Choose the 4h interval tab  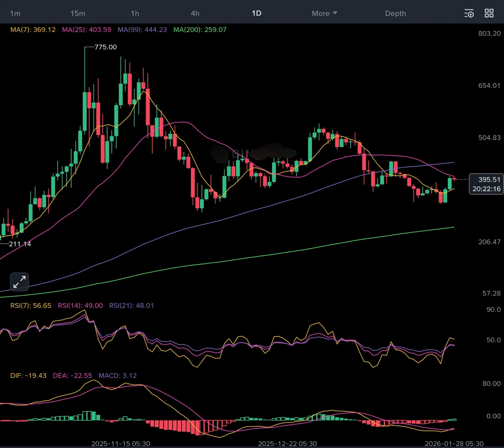(195, 13)
